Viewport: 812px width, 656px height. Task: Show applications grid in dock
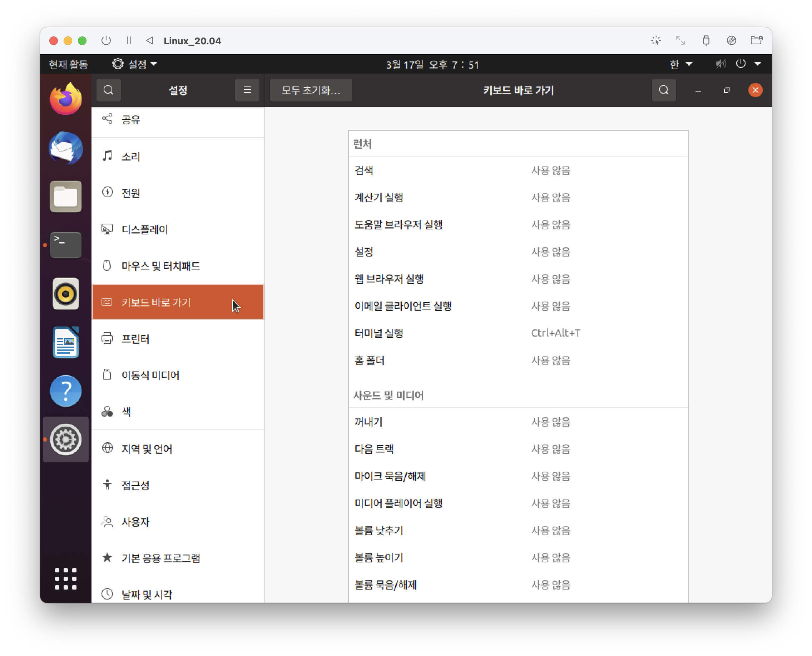[66, 578]
